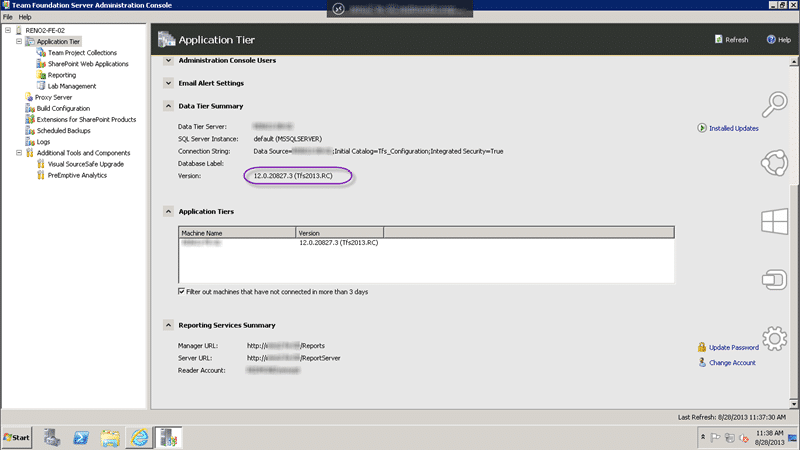
Task: Click the Start button
Action: (17, 437)
